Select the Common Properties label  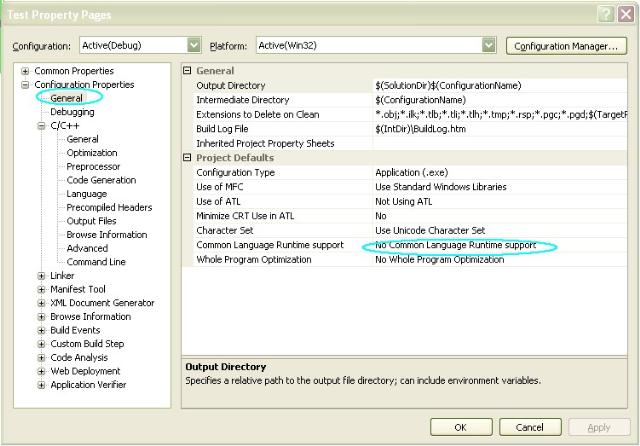(74, 71)
